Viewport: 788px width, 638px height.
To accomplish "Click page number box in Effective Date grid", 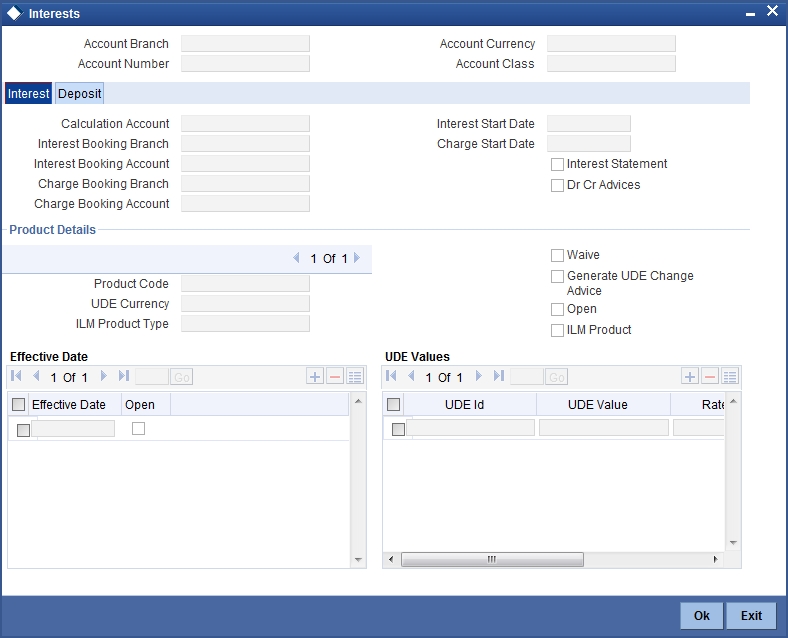I will click(x=152, y=377).
